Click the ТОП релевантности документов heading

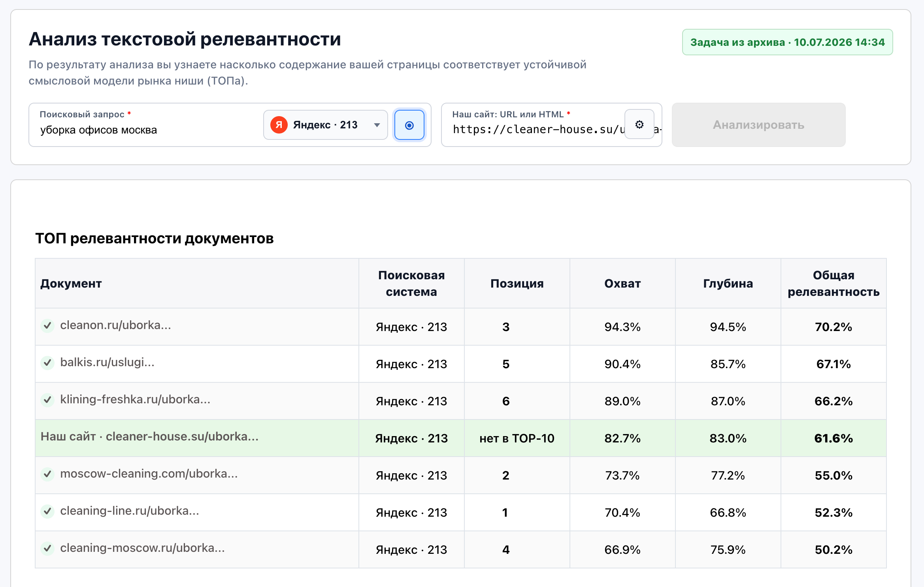(x=155, y=239)
